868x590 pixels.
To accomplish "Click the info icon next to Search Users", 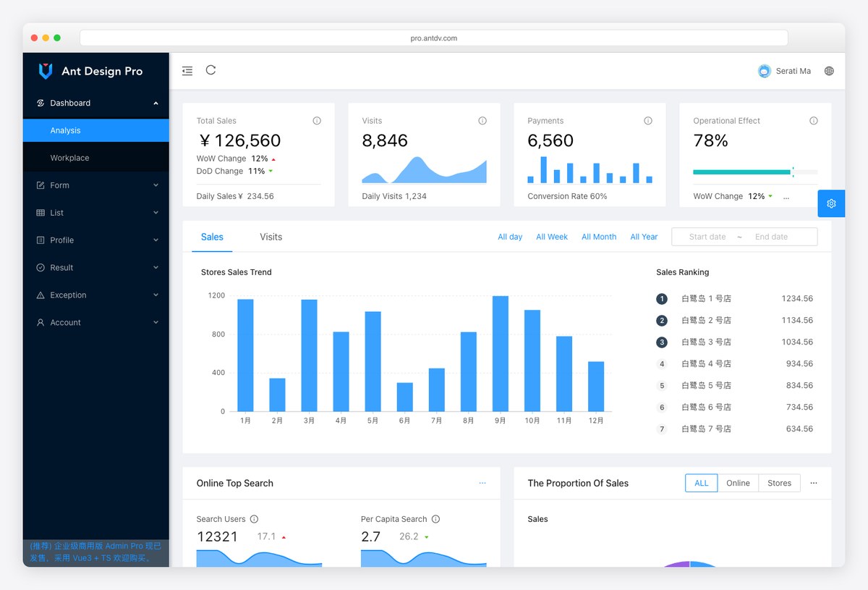I will tap(254, 519).
